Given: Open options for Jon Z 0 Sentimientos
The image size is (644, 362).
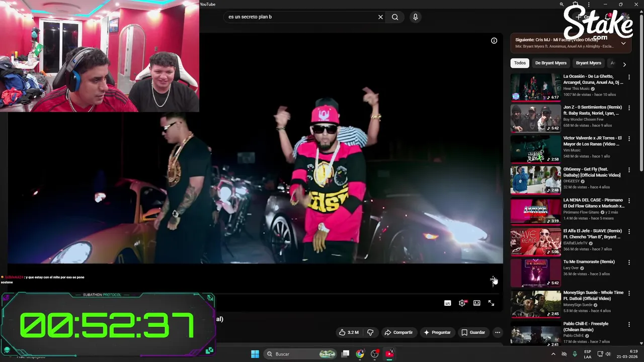Looking at the screenshot, I should pyautogui.click(x=629, y=108).
